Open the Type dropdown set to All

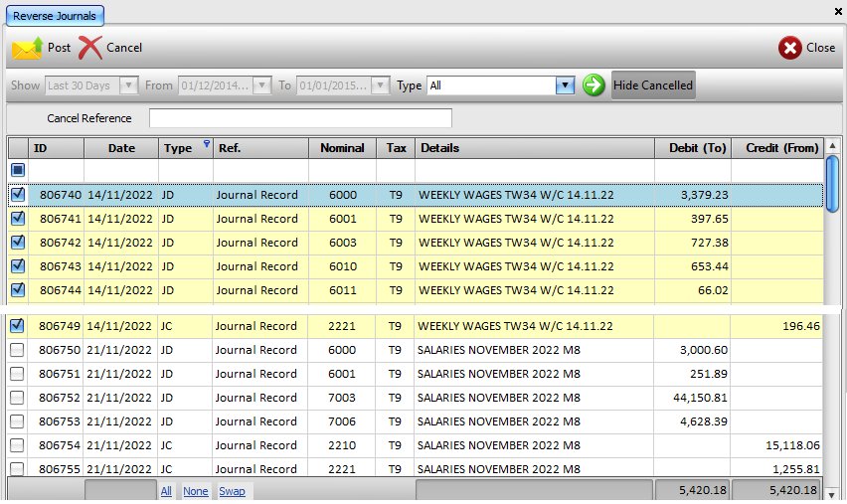click(566, 85)
